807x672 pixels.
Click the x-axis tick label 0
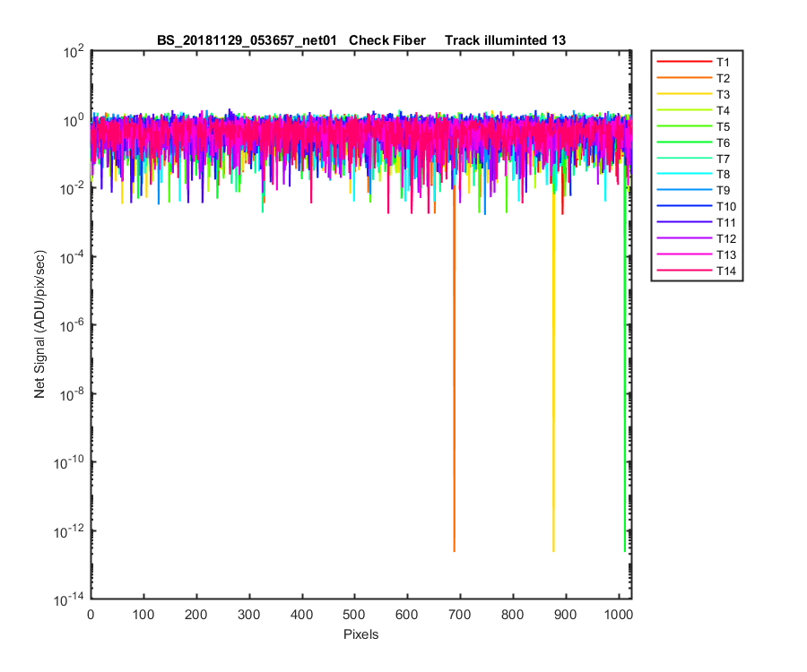coord(91,615)
